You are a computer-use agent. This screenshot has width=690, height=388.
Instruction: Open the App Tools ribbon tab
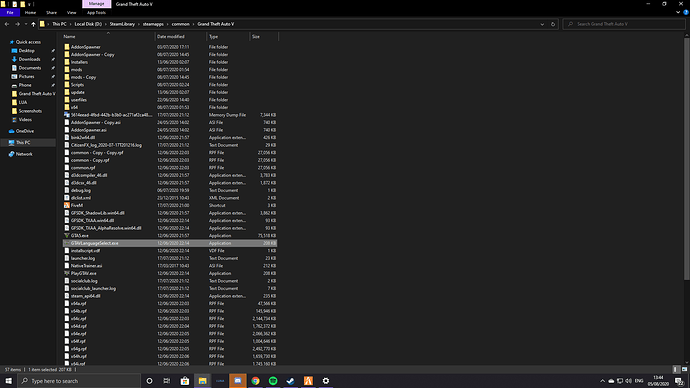click(x=96, y=13)
